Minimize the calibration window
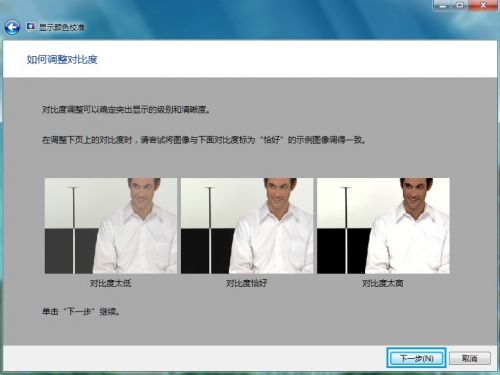 coord(443,6)
